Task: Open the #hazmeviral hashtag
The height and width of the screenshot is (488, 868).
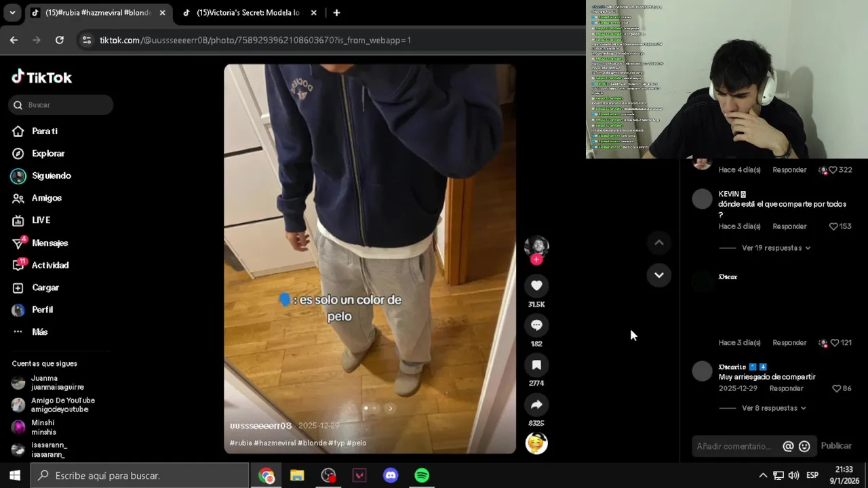Action: 275,443
